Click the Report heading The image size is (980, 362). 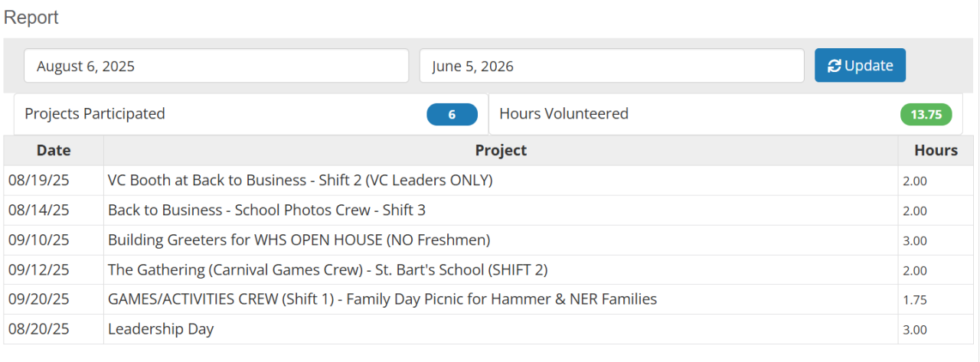31,18
